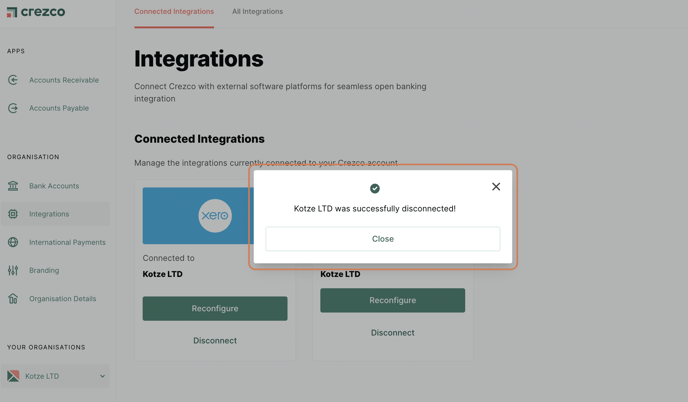Click the 'Kotze LTD was successfully disconnected!' message
Viewport: 688px width, 402px height.
[375, 208]
